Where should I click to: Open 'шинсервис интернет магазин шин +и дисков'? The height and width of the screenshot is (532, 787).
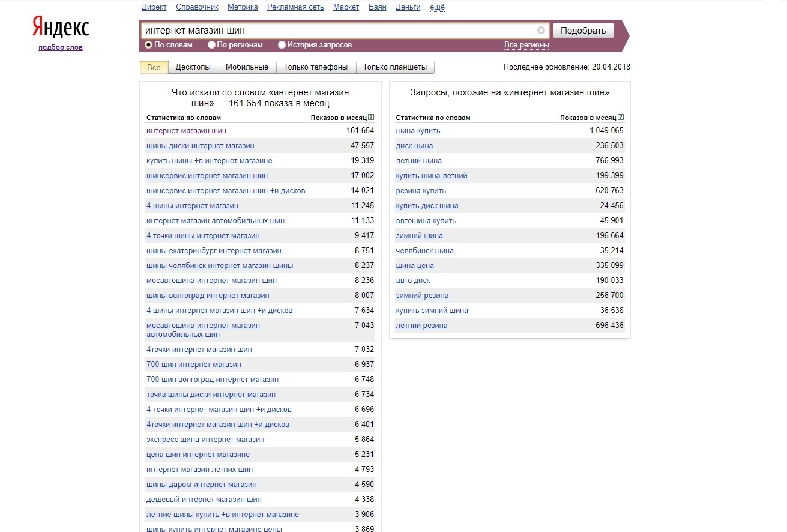tap(226, 191)
